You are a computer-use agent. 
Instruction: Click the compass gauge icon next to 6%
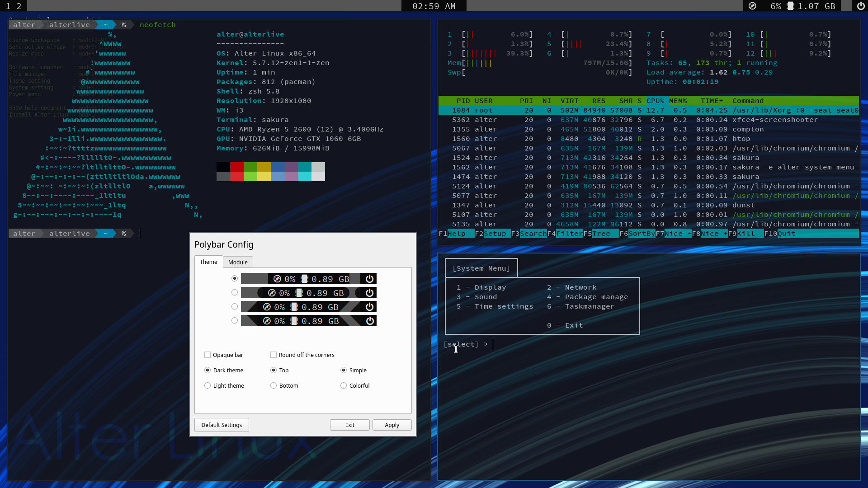753,6
